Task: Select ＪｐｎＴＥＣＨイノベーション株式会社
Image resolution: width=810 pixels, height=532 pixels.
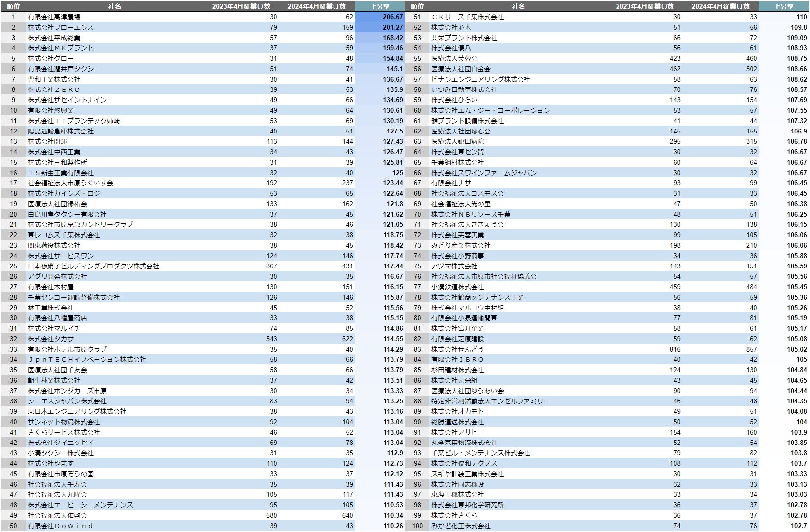Action: [87, 359]
